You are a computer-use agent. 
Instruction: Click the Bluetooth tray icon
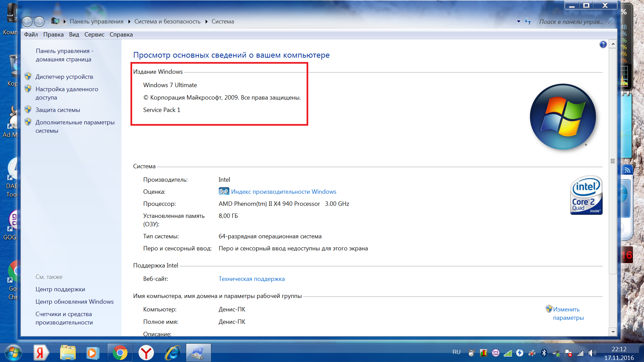click(x=544, y=353)
